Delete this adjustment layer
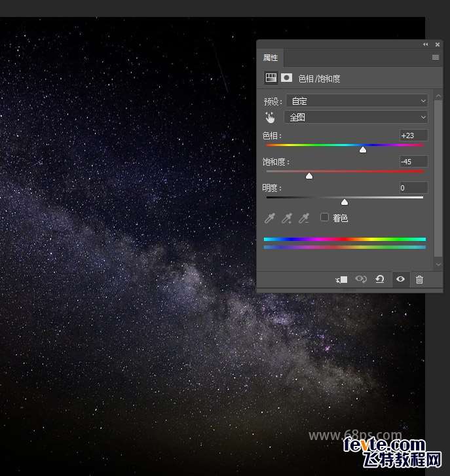This screenshot has width=450, height=476. (x=419, y=280)
